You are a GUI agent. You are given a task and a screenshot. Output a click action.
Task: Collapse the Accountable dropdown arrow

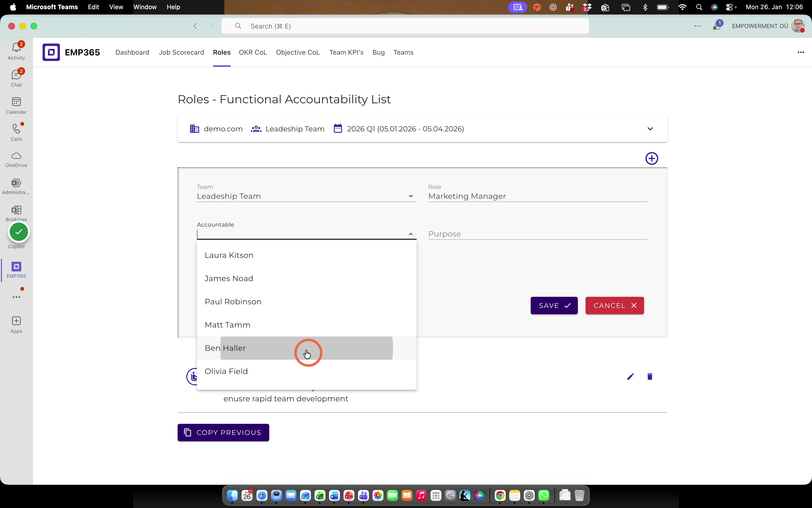(411, 234)
